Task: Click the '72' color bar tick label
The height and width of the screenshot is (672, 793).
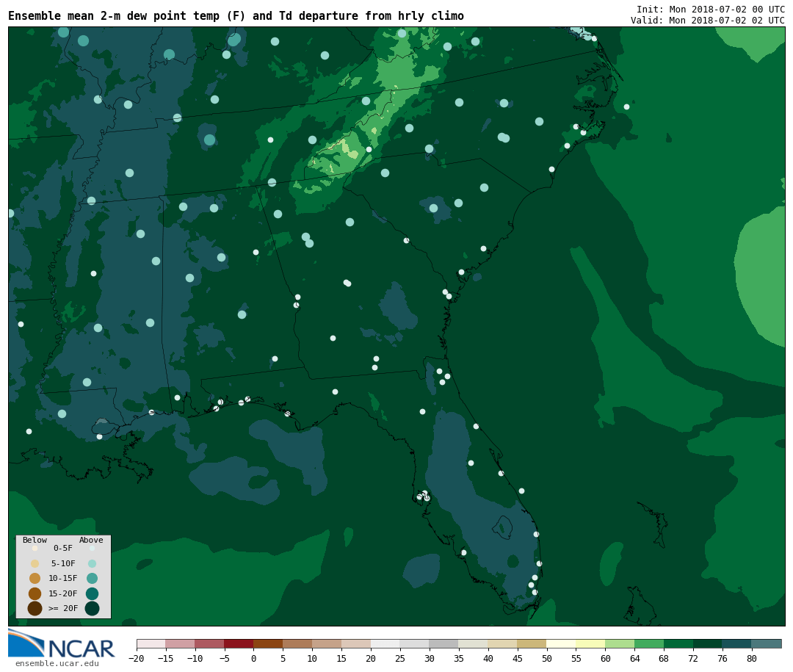Action: (693, 658)
